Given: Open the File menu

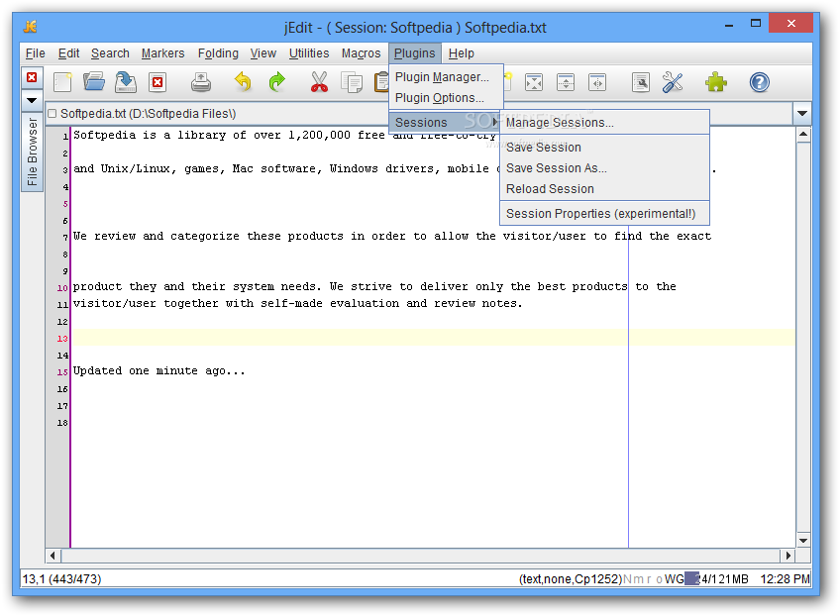Looking at the screenshot, I should (36, 53).
